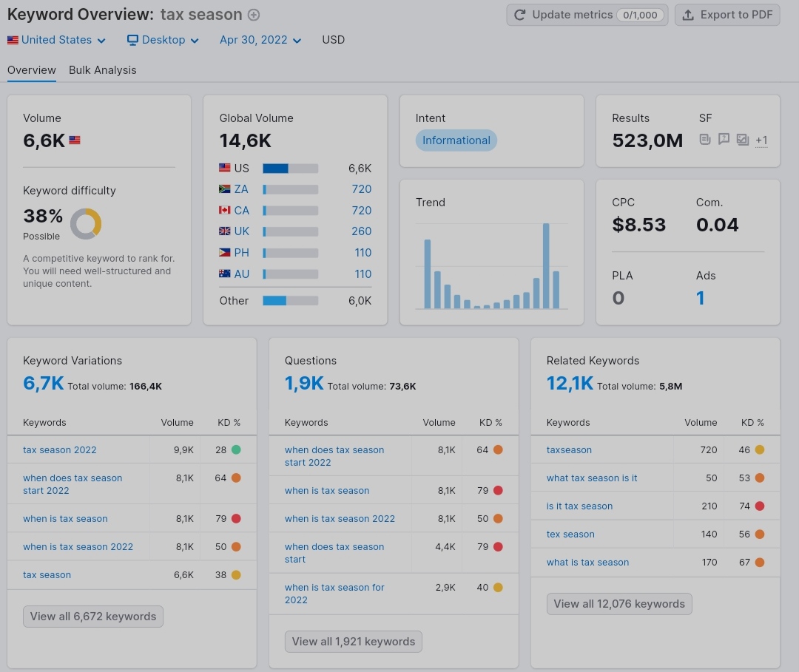The image size is (799, 672).
Task: Open the United States country dropdown
Action: tap(56, 40)
